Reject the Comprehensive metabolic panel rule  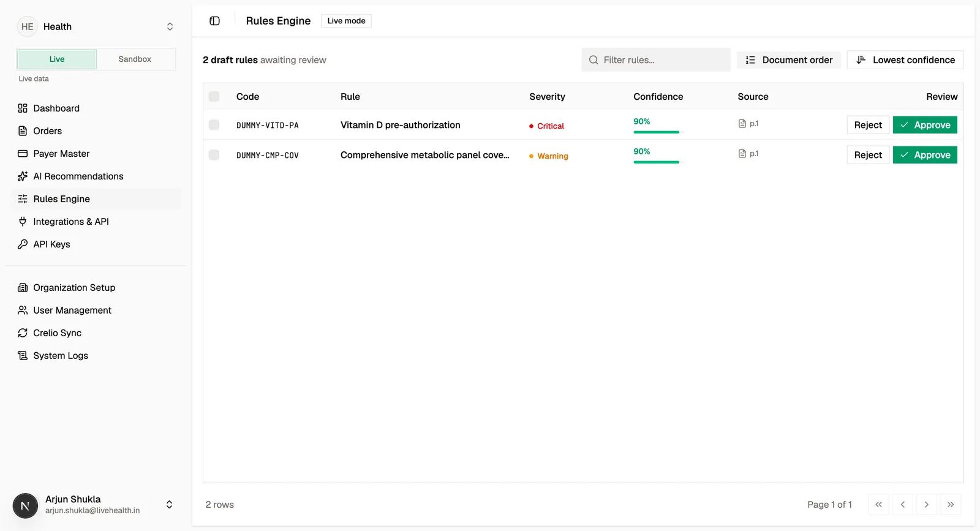868,155
